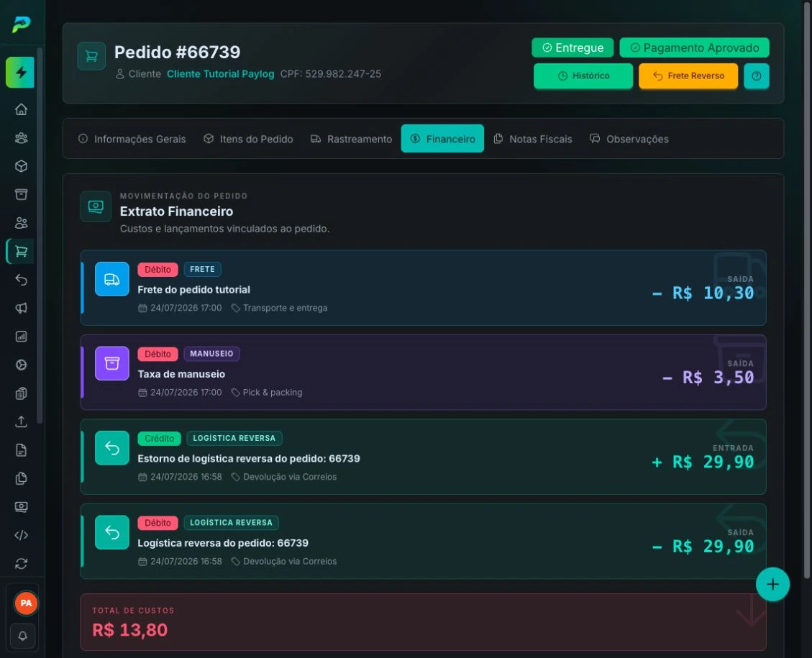This screenshot has width=812, height=658.
Task: Click the '+ R$ 29,90' amount
Action: tap(703, 462)
